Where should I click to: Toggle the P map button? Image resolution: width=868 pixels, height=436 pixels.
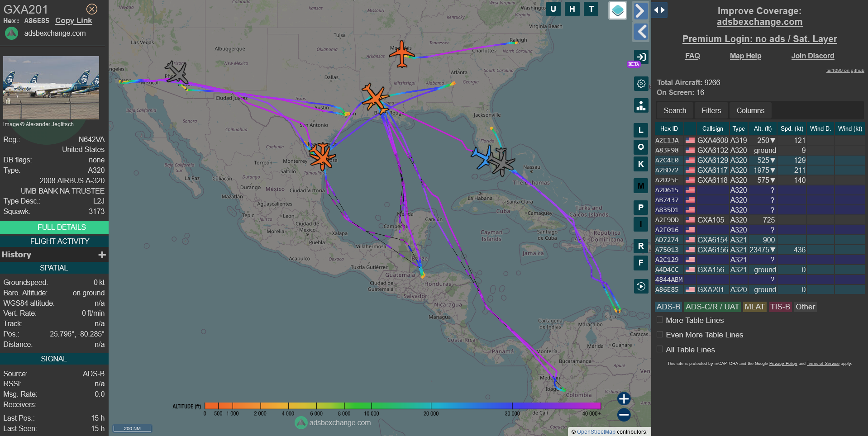tap(641, 208)
